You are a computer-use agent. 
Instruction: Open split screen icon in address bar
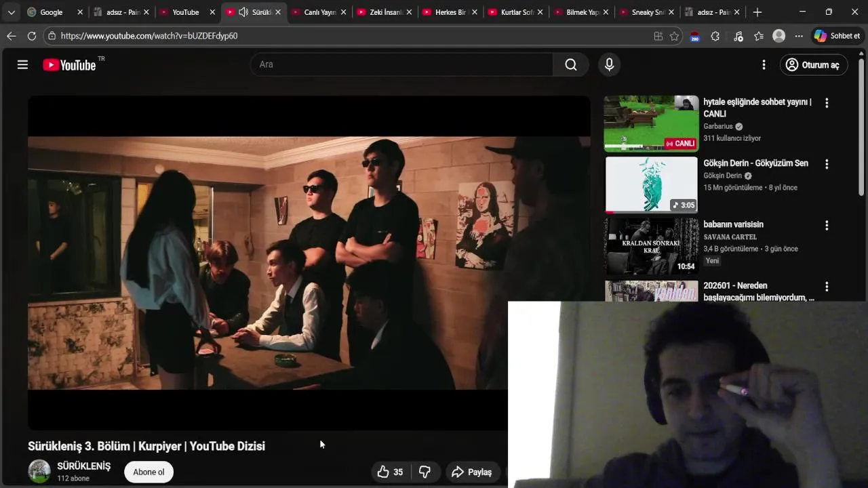click(x=658, y=36)
